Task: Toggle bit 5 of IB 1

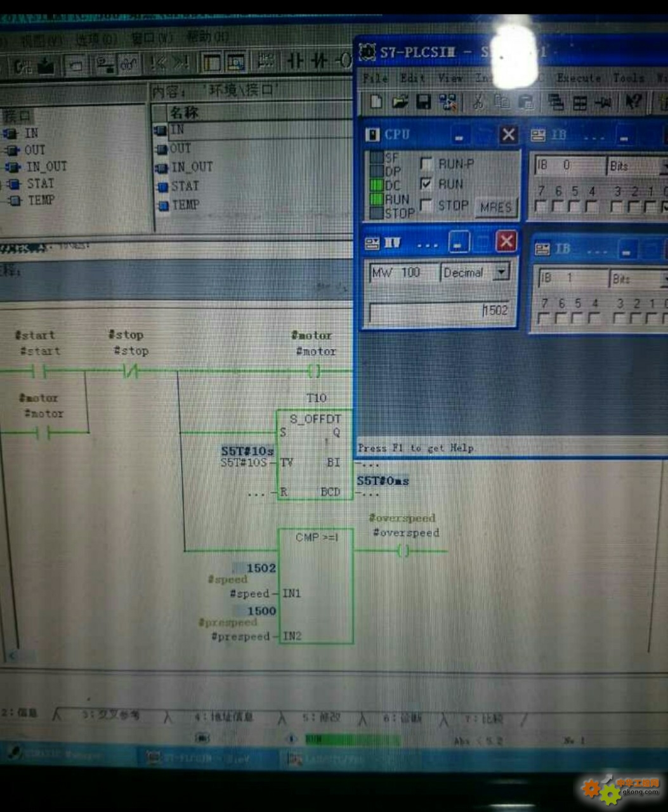Action: (x=577, y=318)
